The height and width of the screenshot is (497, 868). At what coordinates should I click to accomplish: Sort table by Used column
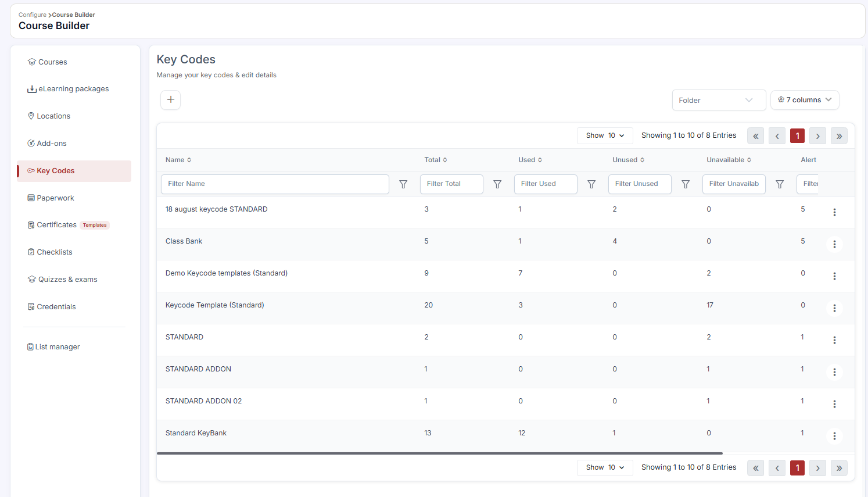pos(530,160)
